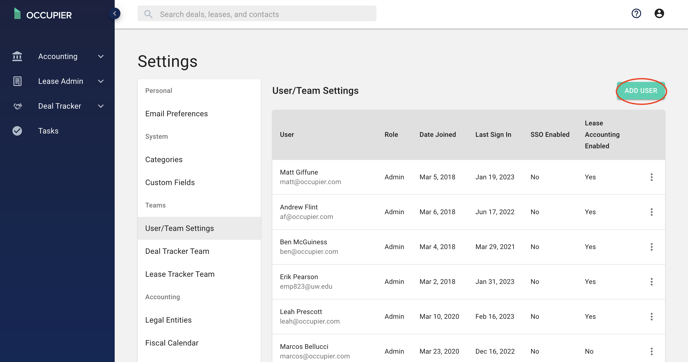The width and height of the screenshot is (688, 362).
Task: Click the search deals, leases, and contacts field
Action: [x=257, y=14]
